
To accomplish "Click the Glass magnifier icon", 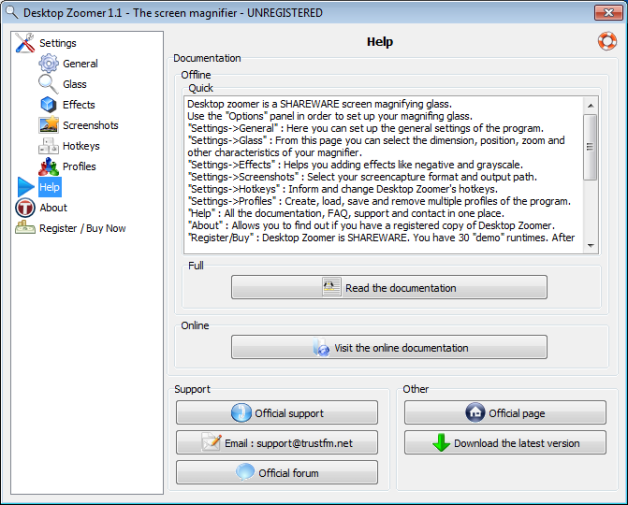I will 48,84.
